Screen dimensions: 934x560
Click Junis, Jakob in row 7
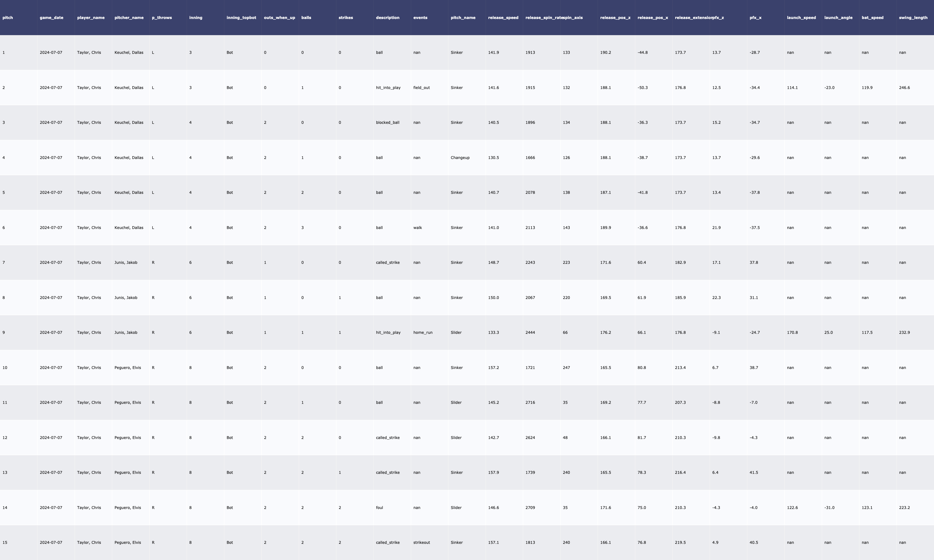click(x=126, y=263)
